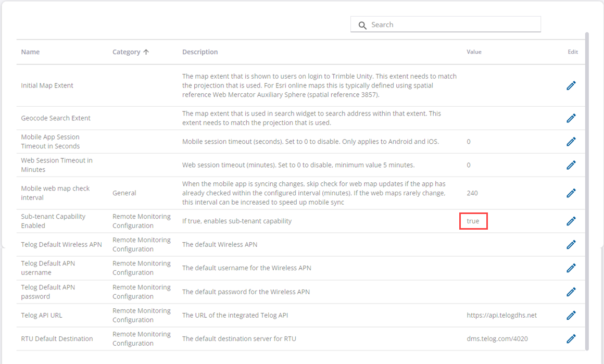
Task: Edit Sub-tenant Capability Enabled setting
Action: pos(571,221)
